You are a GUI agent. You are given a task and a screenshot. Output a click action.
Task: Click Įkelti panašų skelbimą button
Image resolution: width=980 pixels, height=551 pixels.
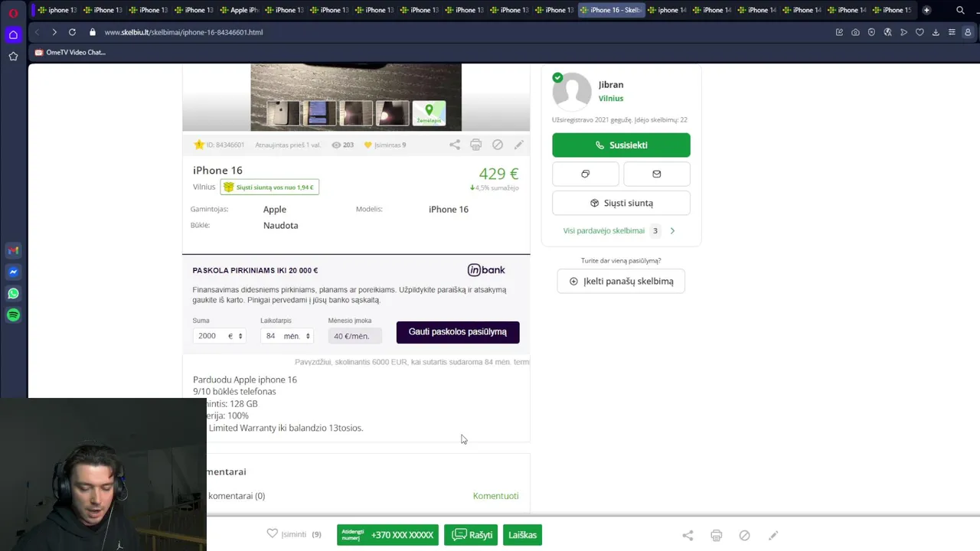pos(621,281)
